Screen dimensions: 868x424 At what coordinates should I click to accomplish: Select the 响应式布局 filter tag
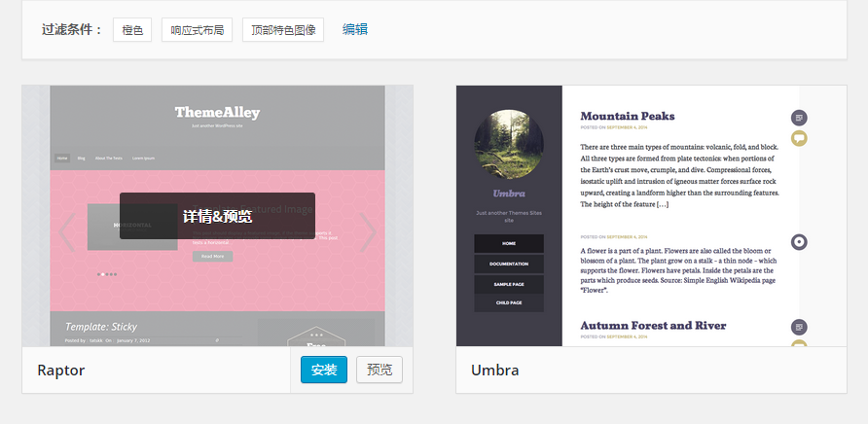[x=198, y=30]
